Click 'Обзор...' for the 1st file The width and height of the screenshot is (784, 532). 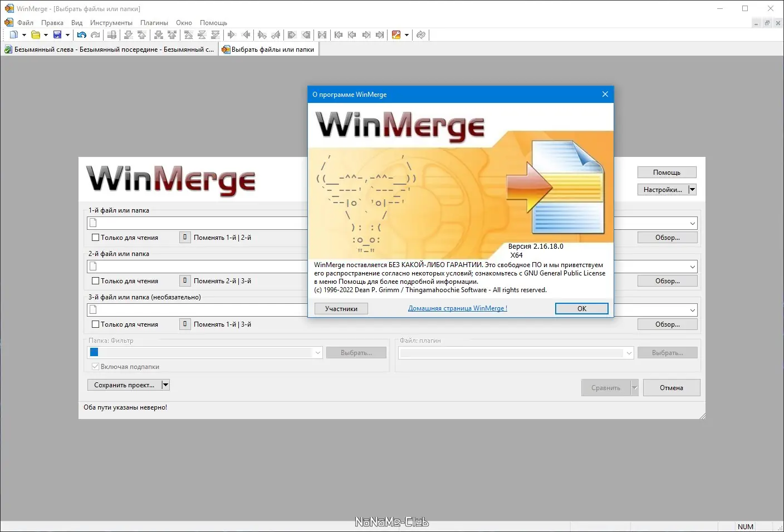pos(667,238)
